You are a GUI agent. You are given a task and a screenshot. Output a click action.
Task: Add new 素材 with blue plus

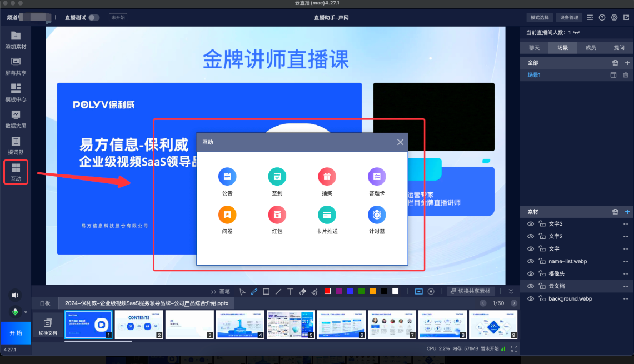[x=627, y=212]
